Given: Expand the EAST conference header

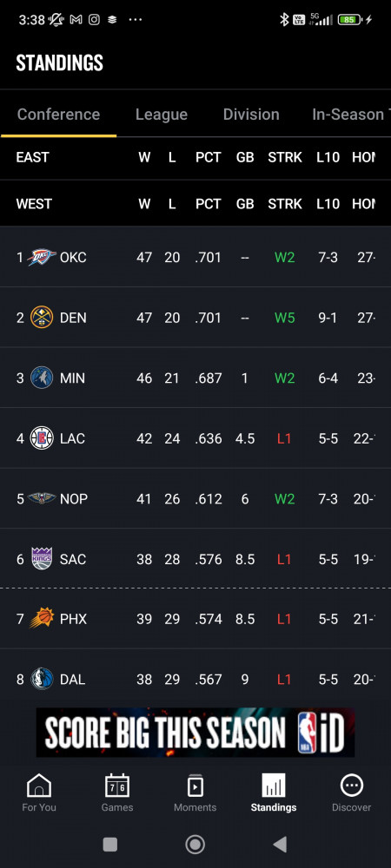Looking at the screenshot, I should coord(195,157).
